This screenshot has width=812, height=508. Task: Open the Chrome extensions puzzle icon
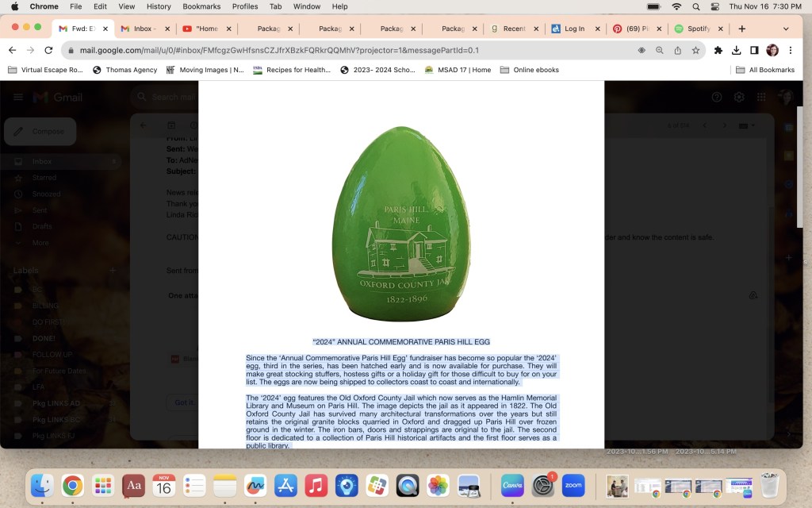point(718,50)
